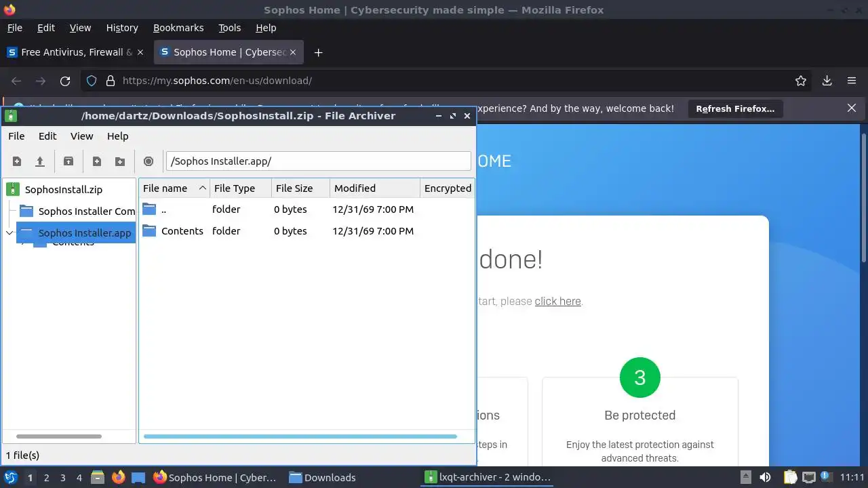Image resolution: width=868 pixels, height=488 pixels.
Task: Open a new tab with the plus button
Action: (x=318, y=52)
